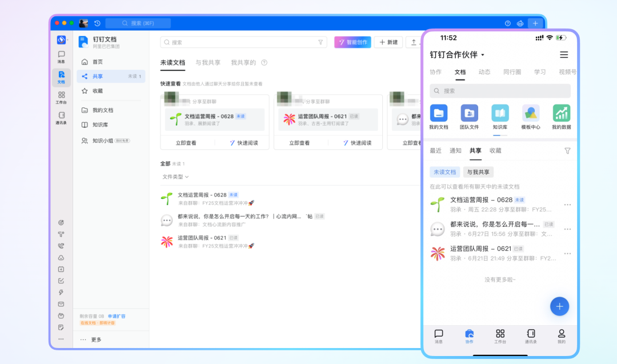
Task: Click the desktop title bar search field
Action: click(138, 23)
